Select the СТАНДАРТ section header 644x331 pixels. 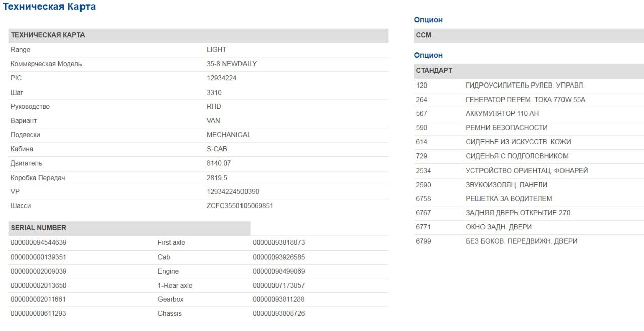point(434,71)
